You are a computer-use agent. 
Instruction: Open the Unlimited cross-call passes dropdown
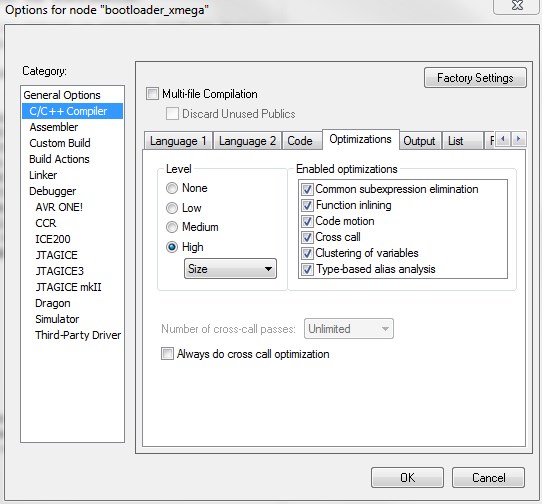tap(348, 328)
